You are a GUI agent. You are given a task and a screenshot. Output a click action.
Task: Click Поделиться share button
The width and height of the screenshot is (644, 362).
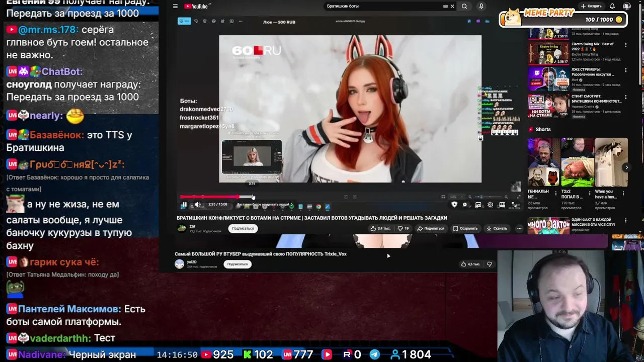click(x=431, y=228)
